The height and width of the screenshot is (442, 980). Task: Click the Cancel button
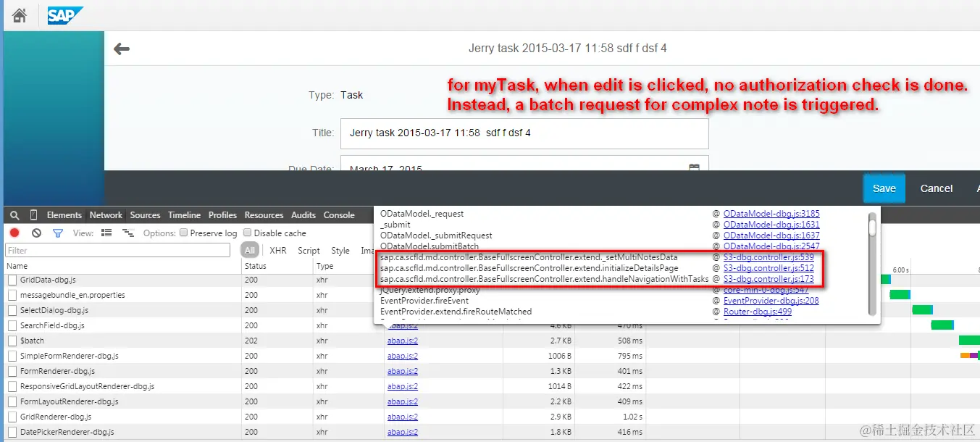pos(937,188)
